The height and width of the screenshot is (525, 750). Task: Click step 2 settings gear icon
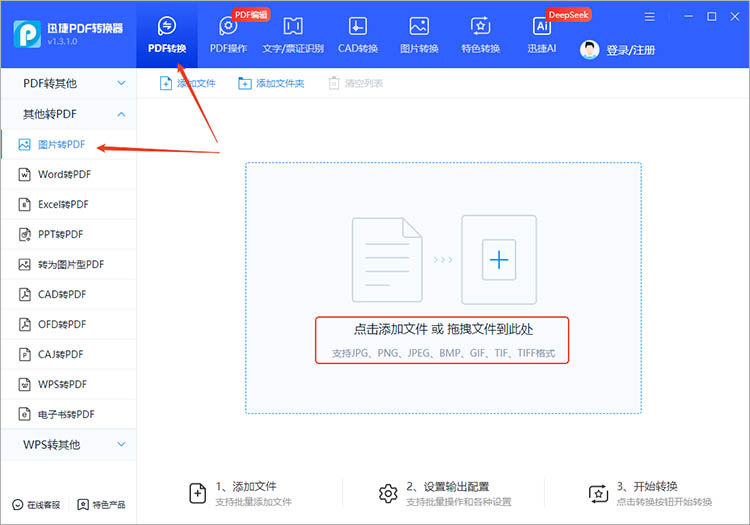[388, 493]
